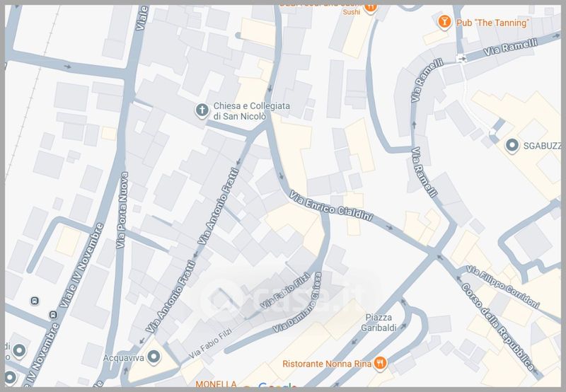Click the Acquaviva location pin

[153, 354]
